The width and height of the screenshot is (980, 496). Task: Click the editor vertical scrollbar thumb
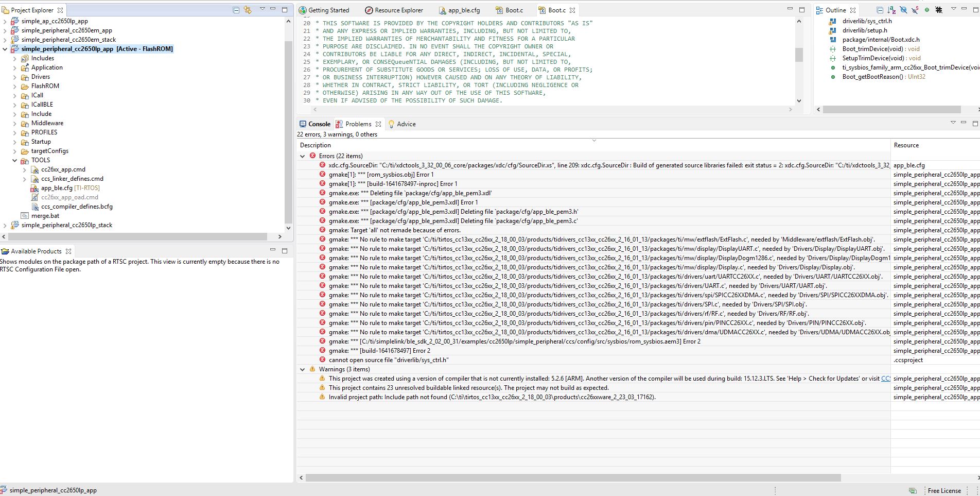click(799, 55)
